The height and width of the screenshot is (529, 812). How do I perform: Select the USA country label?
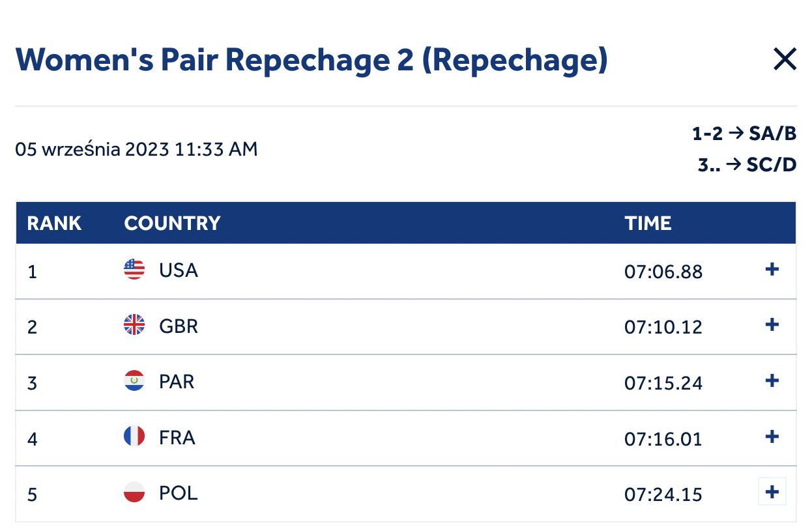click(x=179, y=270)
